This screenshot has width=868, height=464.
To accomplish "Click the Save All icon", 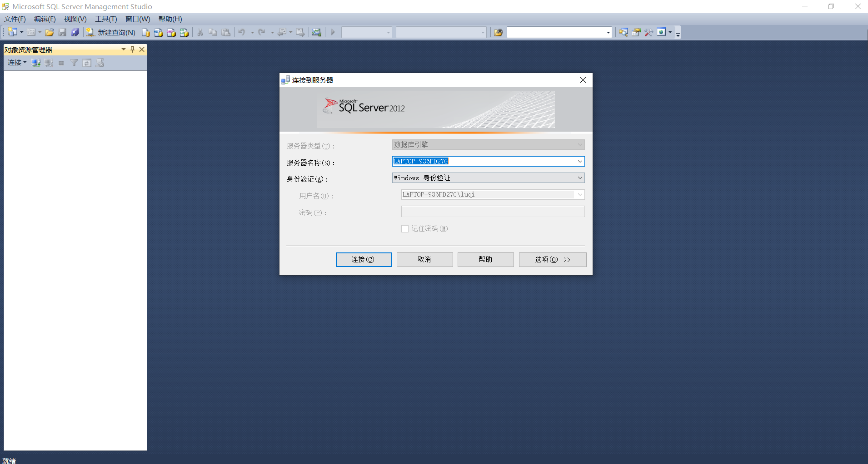I will coord(75,32).
